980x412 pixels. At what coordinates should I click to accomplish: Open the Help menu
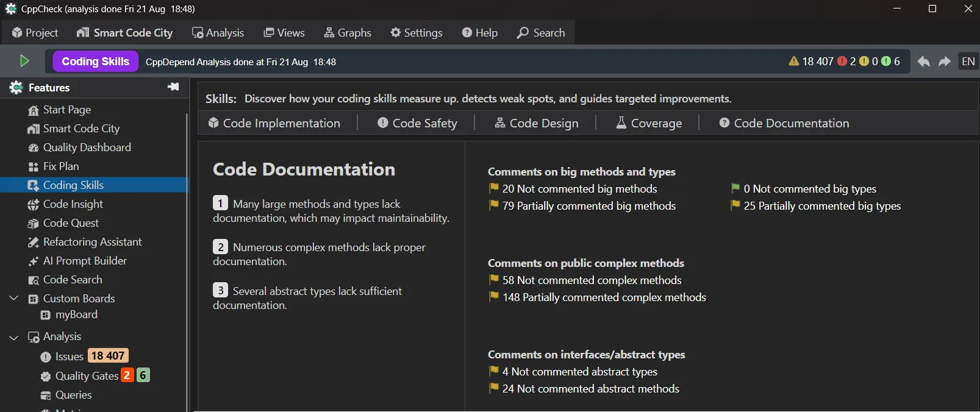480,32
